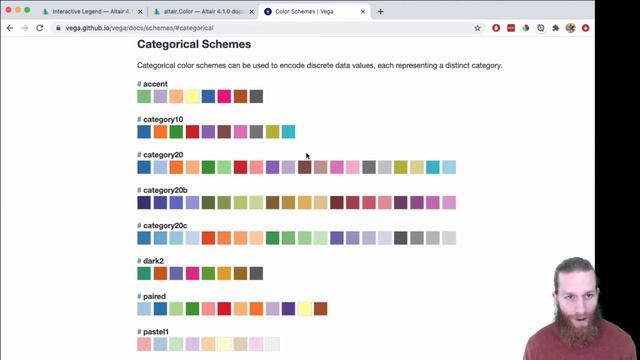Click the first blue swatch in category10

point(144,132)
